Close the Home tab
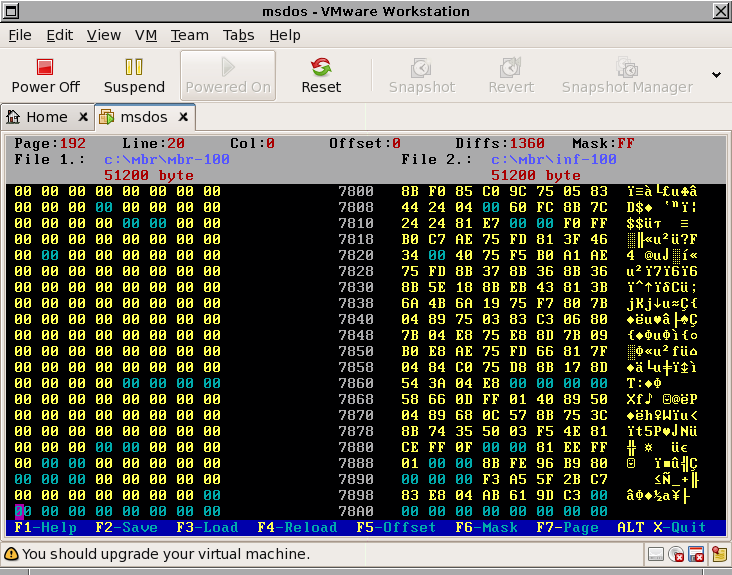The image size is (732, 575). tap(83, 117)
